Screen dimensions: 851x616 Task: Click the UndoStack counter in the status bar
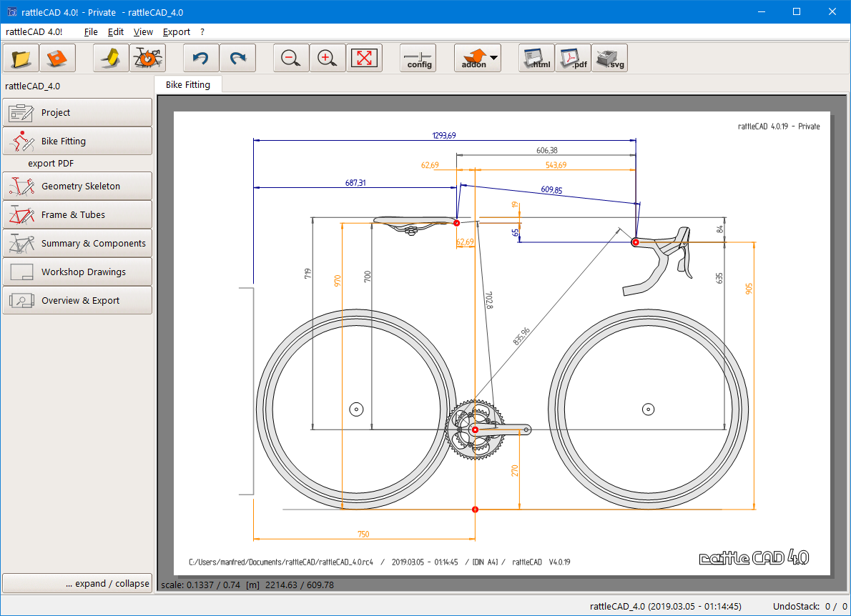(x=810, y=606)
